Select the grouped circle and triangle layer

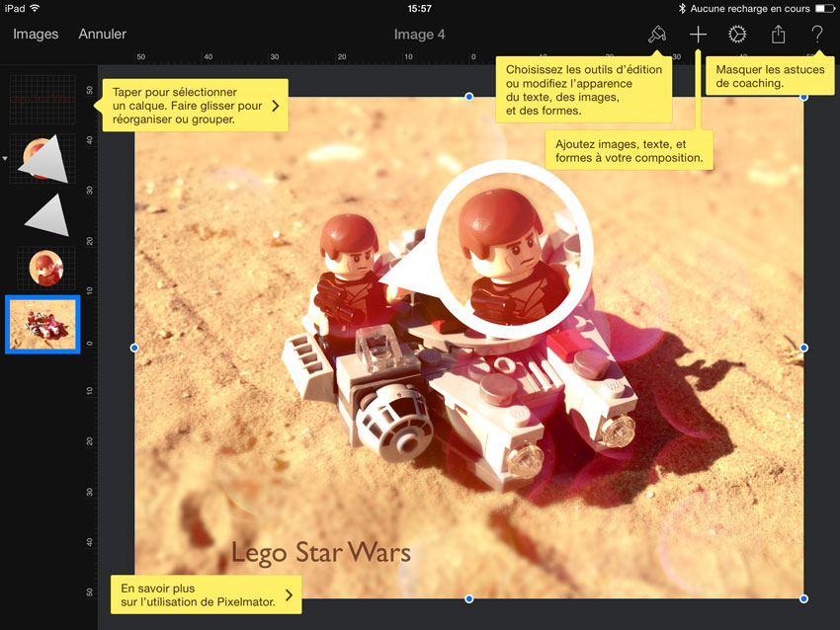coord(42,158)
